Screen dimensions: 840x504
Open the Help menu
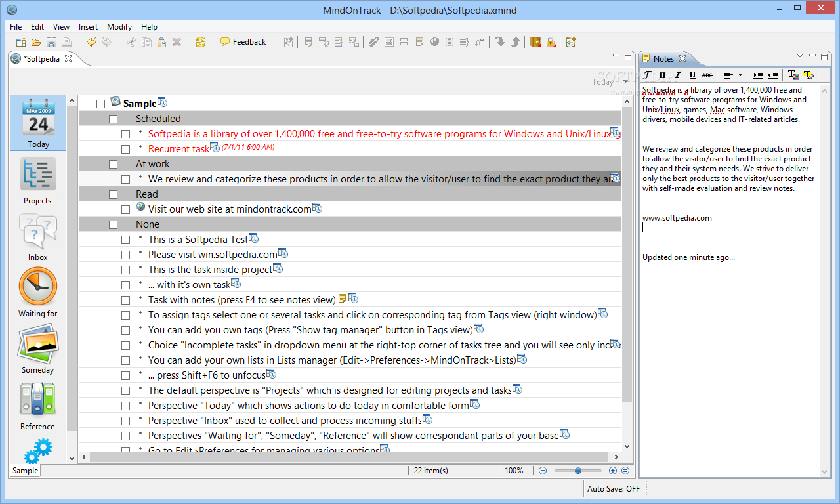coord(149,27)
